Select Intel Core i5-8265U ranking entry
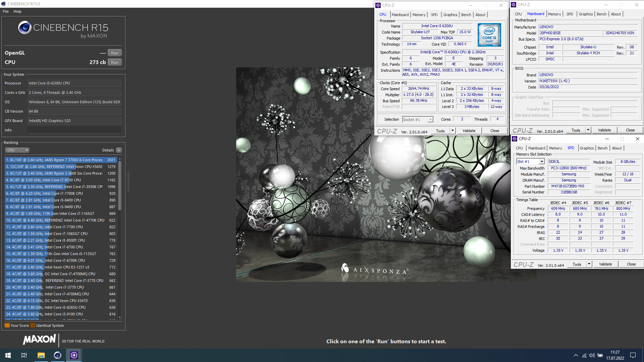 click(61, 307)
